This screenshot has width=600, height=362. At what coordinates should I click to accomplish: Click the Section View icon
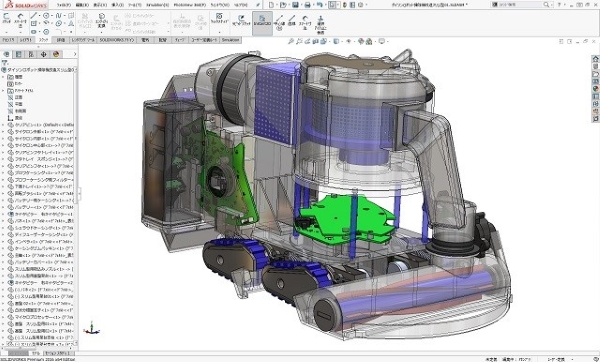point(315,41)
